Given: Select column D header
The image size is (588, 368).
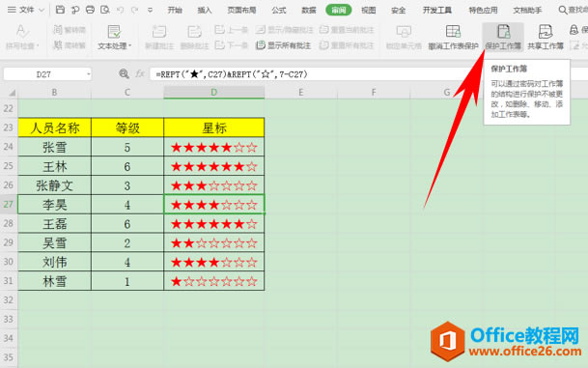Looking at the screenshot, I should pyautogui.click(x=213, y=93).
